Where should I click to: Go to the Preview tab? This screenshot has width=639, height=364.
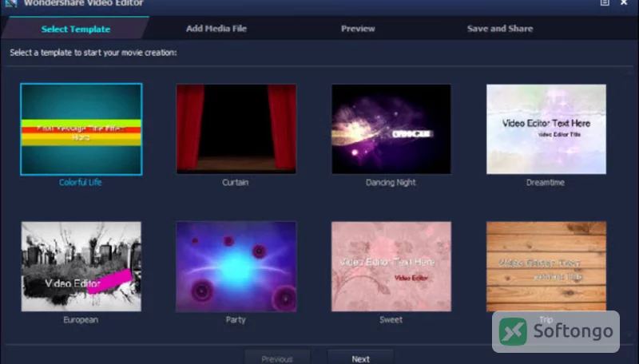(x=358, y=29)
